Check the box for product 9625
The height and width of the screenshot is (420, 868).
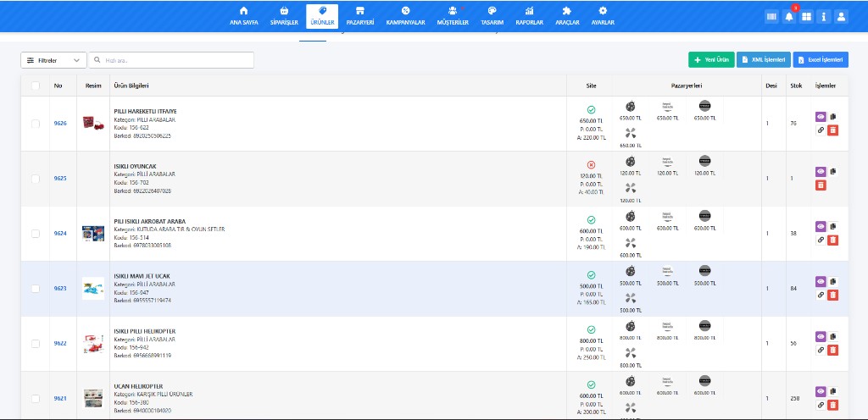[x=36, y=179]
